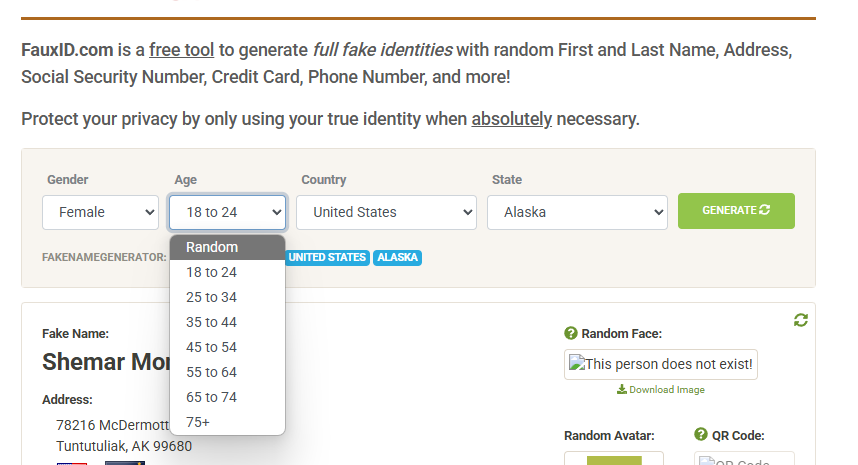Open the free tool link
This screenshot has height=465, width=858.
tap(182, 50)
